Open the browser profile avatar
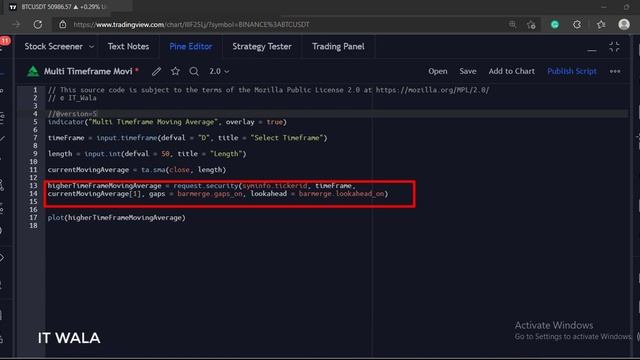 click(624, 24)
